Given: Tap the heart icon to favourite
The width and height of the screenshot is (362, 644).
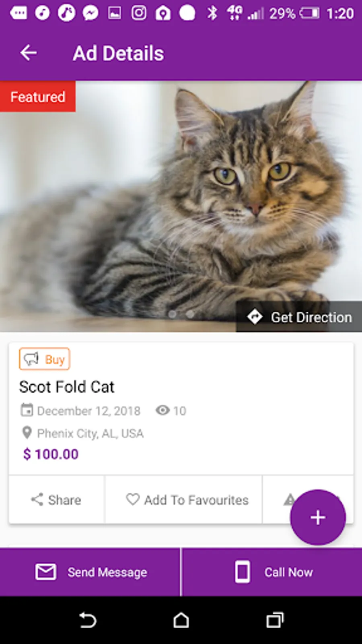Looking at the screenshot, I should click(x=133, y=499).
